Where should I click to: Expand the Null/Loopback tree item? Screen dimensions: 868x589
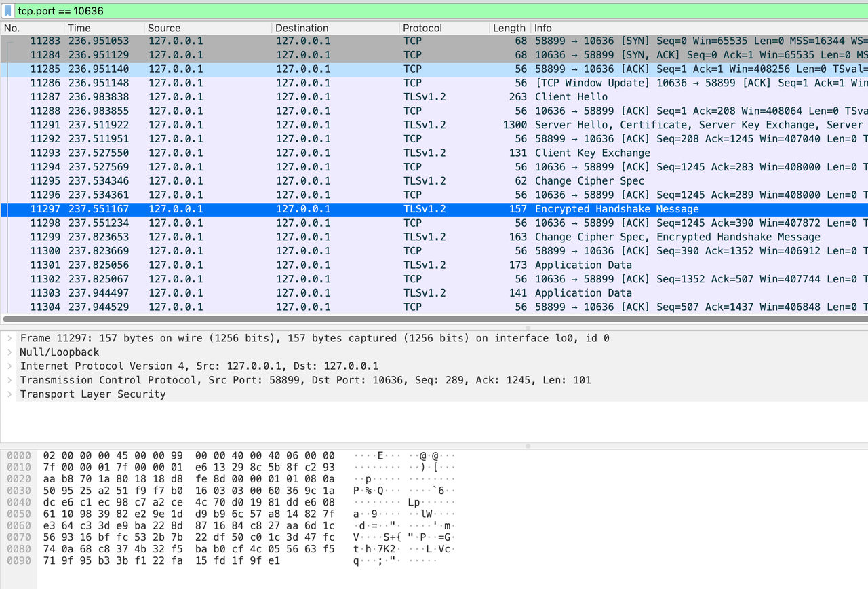9,352
